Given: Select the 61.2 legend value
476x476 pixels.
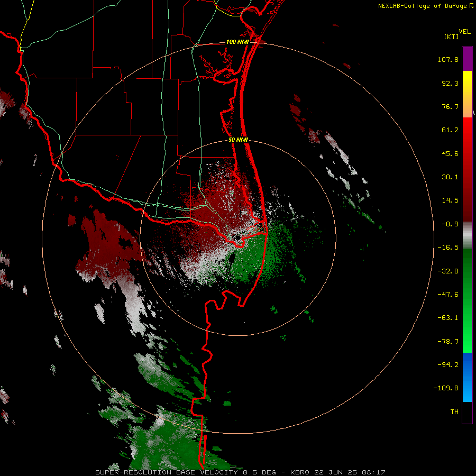Looking at the screenshot, I should [x=450, y=130].
